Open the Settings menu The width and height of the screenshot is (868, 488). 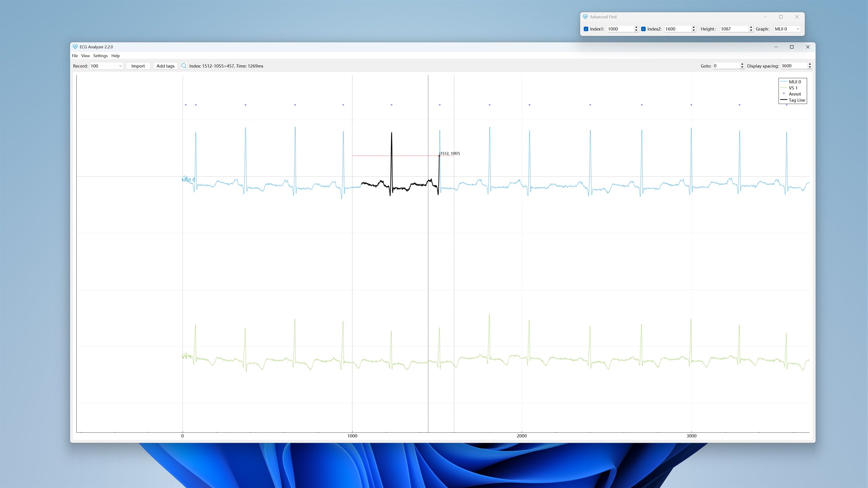pyautogui.click(x=100, y=56)
